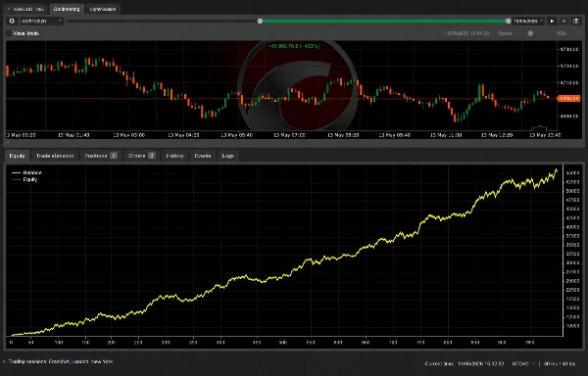Click the Speed label
The height and width of the screenshot is (376, 588).
[506, 33]
